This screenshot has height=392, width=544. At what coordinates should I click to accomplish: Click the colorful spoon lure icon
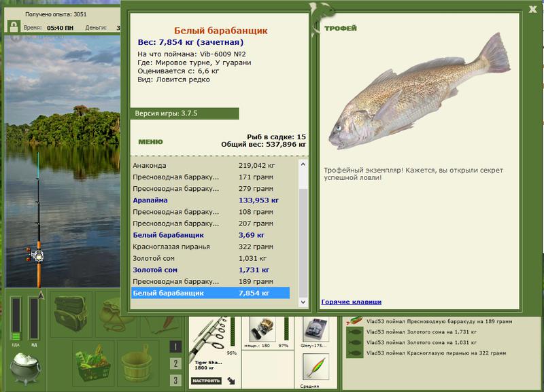click(316, 367)
